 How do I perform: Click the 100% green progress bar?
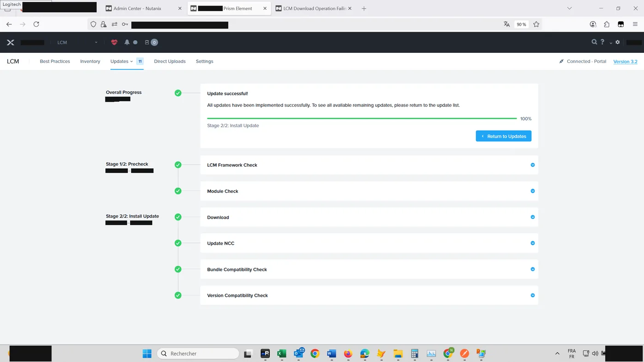(362, 119)
